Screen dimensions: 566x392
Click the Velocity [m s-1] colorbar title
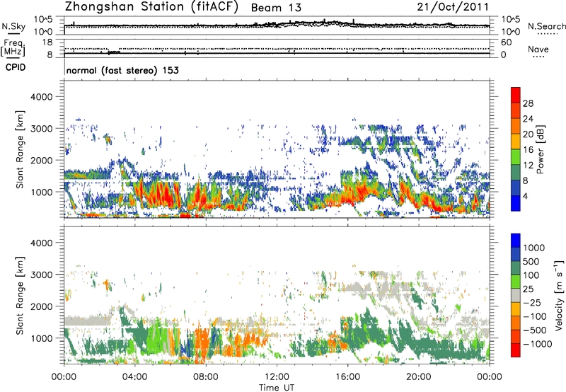pos(559,295)
